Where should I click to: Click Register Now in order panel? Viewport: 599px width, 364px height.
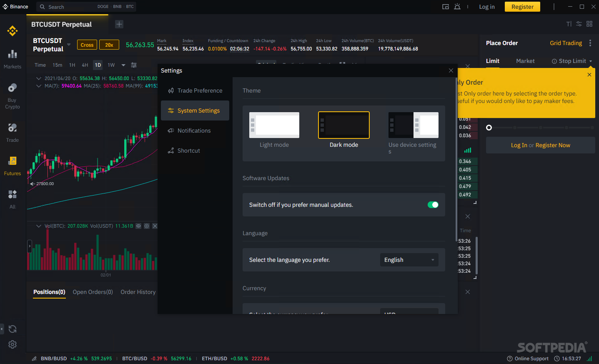click(x=553, y=145)
